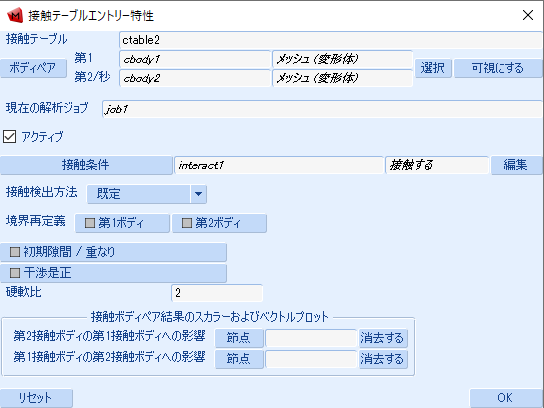Image resolution: width=544 pixels, height=408 pixels.
Task: Click the 選択 button
Action: [x=433, y=68]
